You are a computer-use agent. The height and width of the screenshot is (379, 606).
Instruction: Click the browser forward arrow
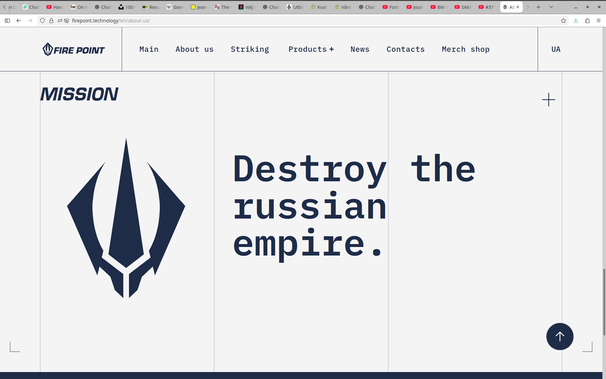click(x=30, y=20)
